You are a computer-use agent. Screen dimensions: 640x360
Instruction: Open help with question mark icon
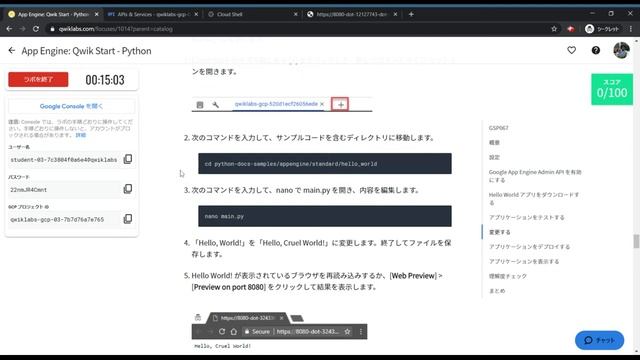(596, 50)
